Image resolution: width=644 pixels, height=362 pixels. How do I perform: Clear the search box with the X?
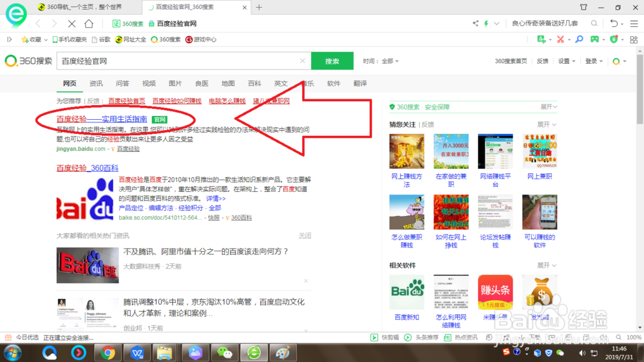pyautogui.click(x=303, y=61)
